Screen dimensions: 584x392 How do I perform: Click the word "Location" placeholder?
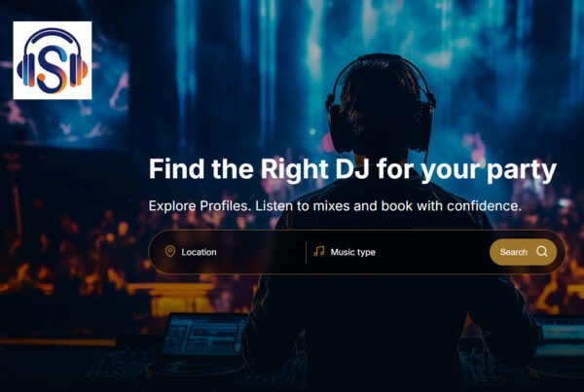point(199,252)
